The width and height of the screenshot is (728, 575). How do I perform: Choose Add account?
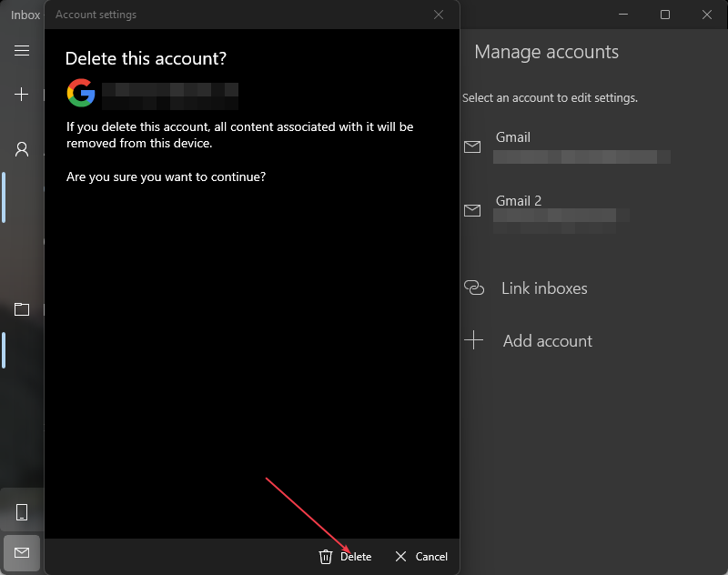[546, 341]
